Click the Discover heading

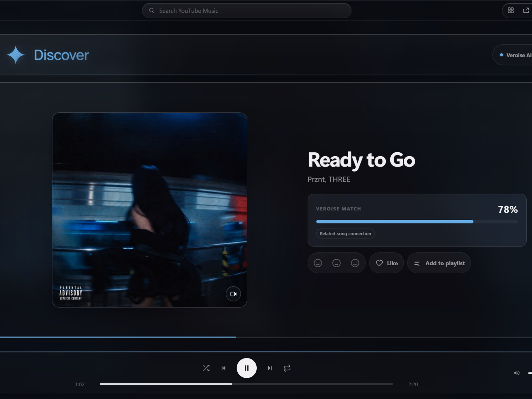coord(62,55)
